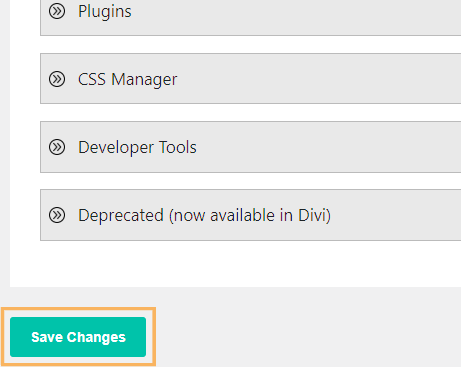461x367 pixels.
Task: Click empty part of Developer Tools bar
Action: click(327, 147)
